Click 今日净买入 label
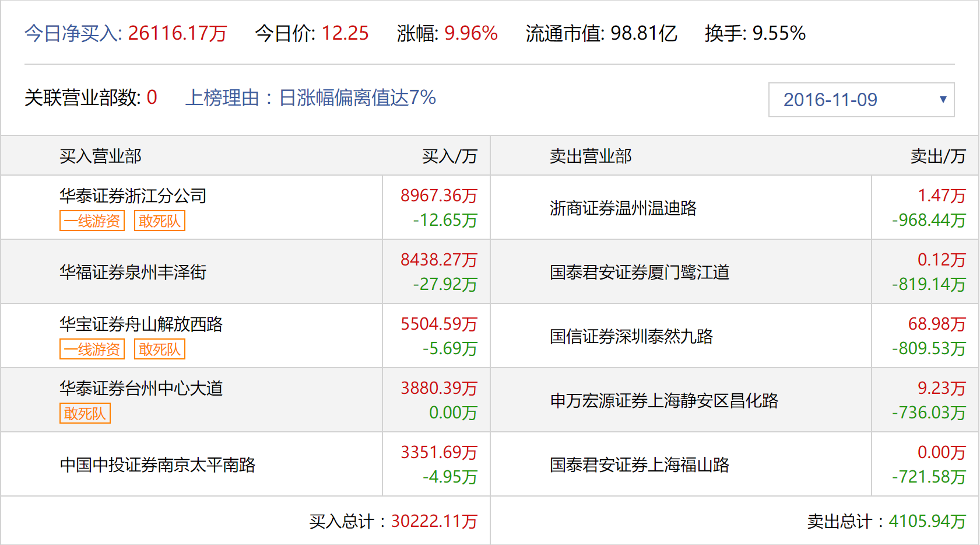 click(x=73, y=33)
